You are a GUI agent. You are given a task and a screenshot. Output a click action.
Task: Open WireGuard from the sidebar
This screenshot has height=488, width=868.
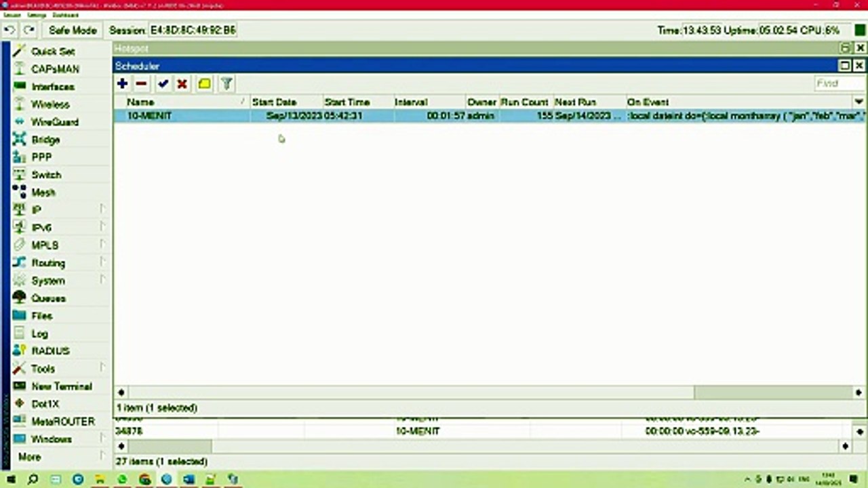(x=55, y=122)
